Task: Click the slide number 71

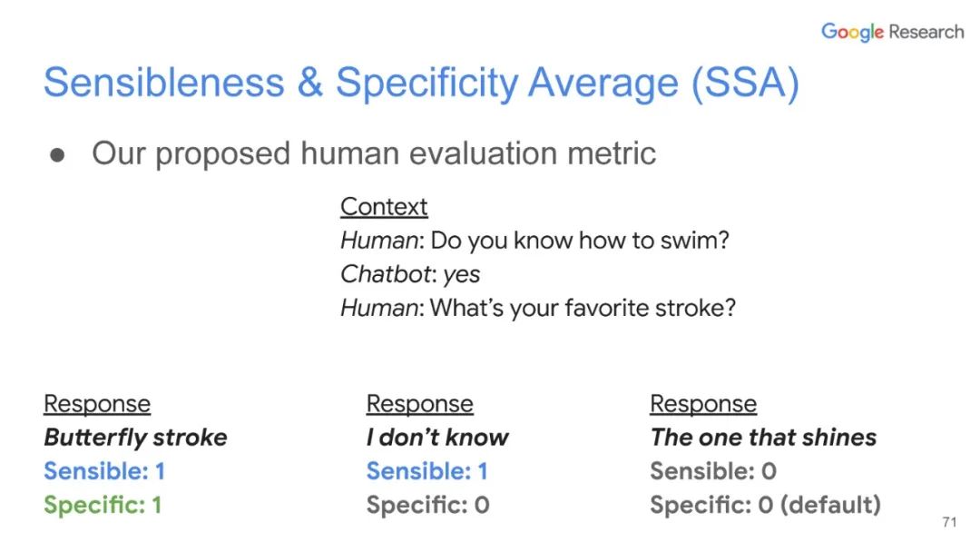Action: [x=949, y=523]
